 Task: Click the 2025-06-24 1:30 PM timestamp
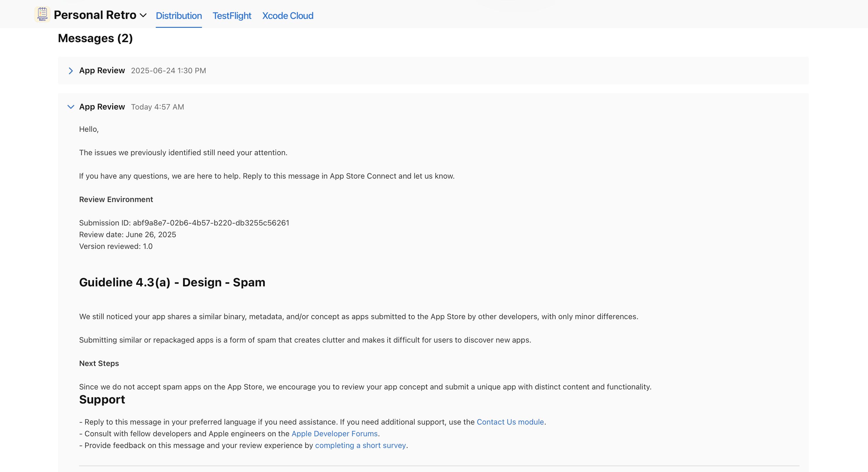click(168, 71)
